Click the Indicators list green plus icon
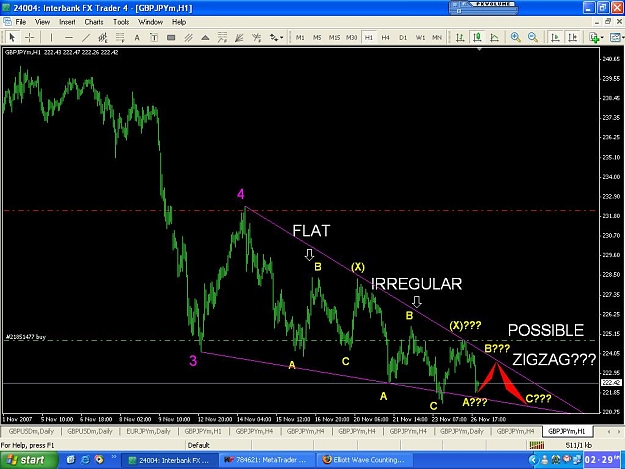Image resolution: width=625 pixels, height=469 pixels. pyautogui.click(x=594, y=37)
